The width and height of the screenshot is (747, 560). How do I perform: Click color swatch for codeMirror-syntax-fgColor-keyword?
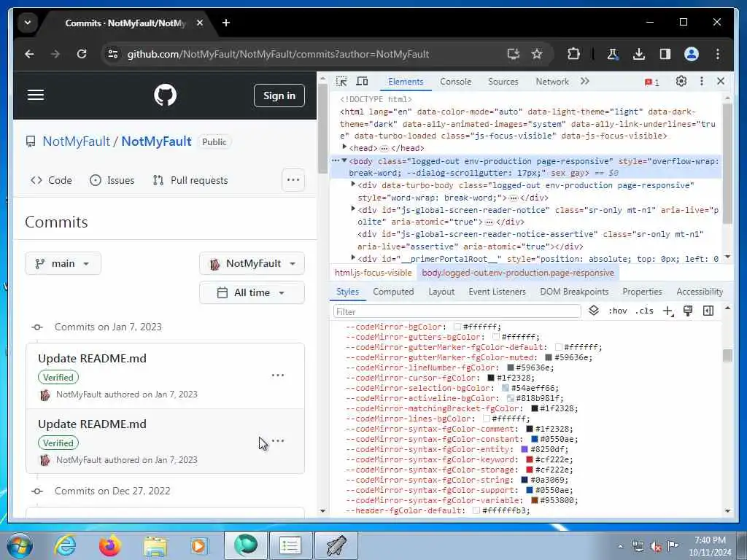(x=529, y=459)
